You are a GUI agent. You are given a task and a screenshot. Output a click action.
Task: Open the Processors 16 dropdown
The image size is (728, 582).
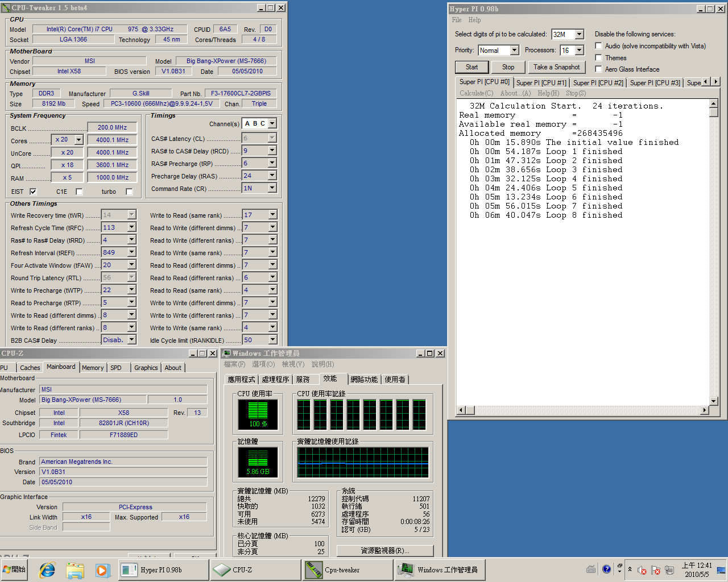click(579, 50)
